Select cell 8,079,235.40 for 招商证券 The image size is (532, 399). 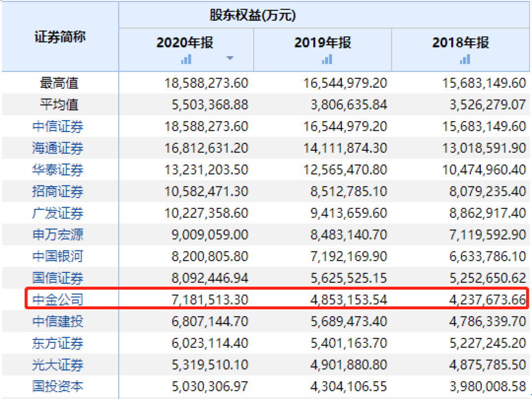(488, 191)
